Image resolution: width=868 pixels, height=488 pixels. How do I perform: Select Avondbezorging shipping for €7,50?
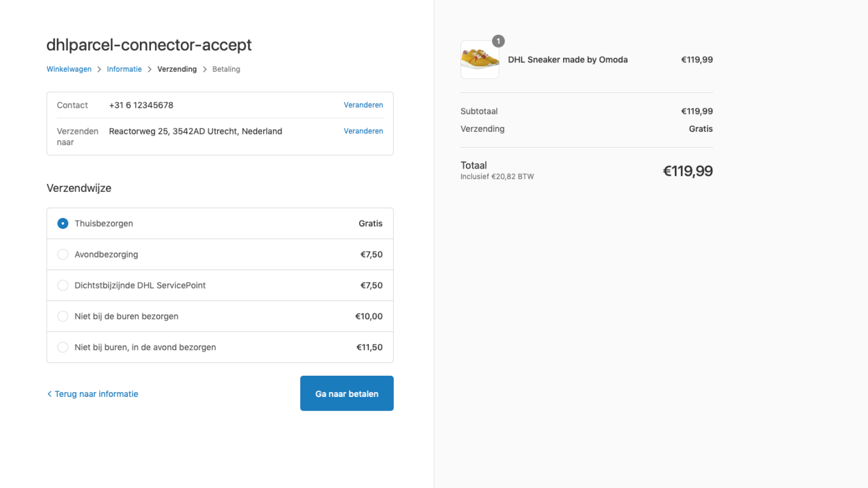[63, 254]
